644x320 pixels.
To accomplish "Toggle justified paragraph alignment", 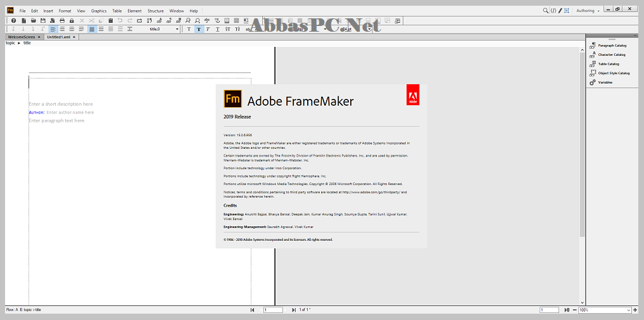I will (x=81, y=29).
